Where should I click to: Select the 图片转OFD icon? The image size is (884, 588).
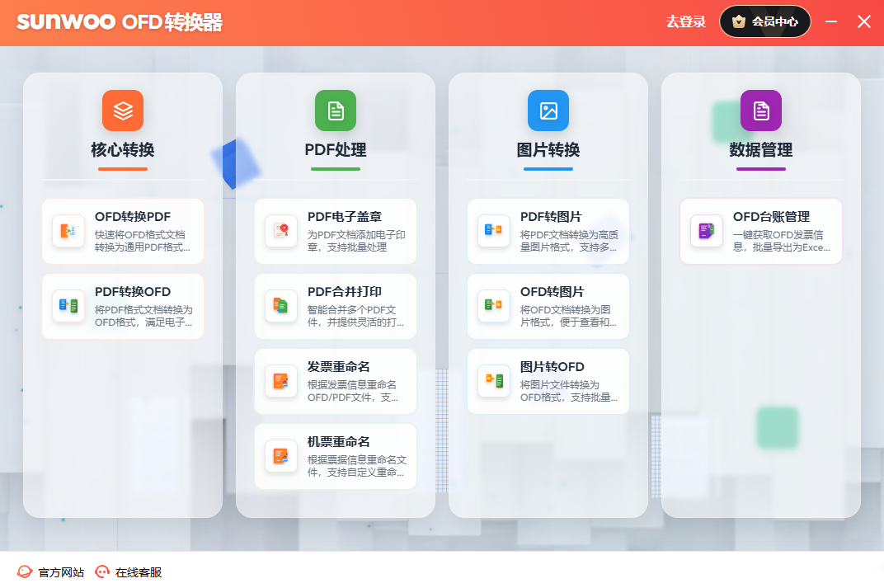[x=494, y=381]
